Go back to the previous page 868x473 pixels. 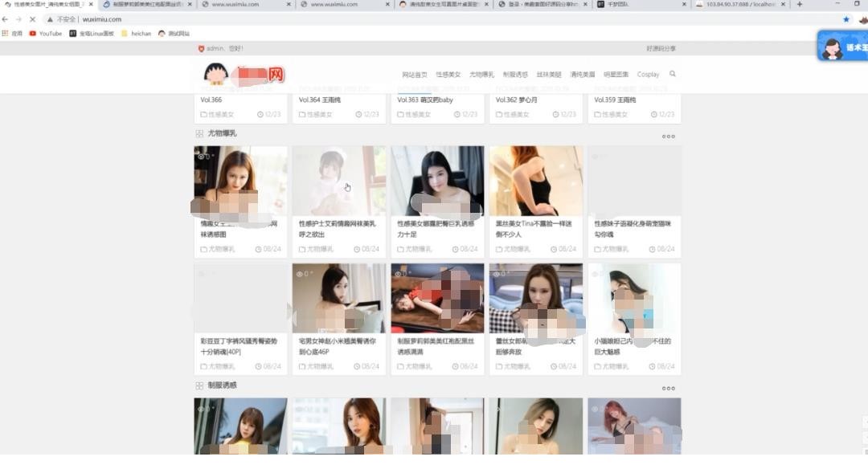[x=6, y=19]
